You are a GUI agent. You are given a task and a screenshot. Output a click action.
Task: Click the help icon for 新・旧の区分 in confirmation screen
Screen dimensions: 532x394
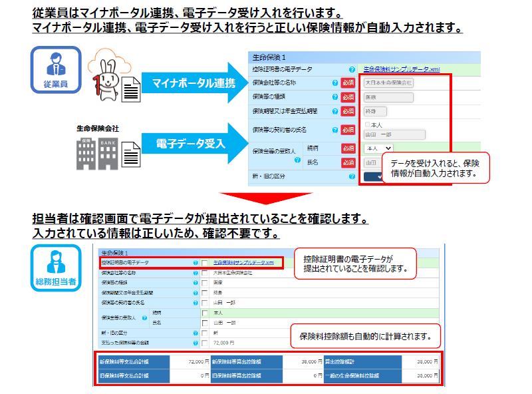[196, 333]
